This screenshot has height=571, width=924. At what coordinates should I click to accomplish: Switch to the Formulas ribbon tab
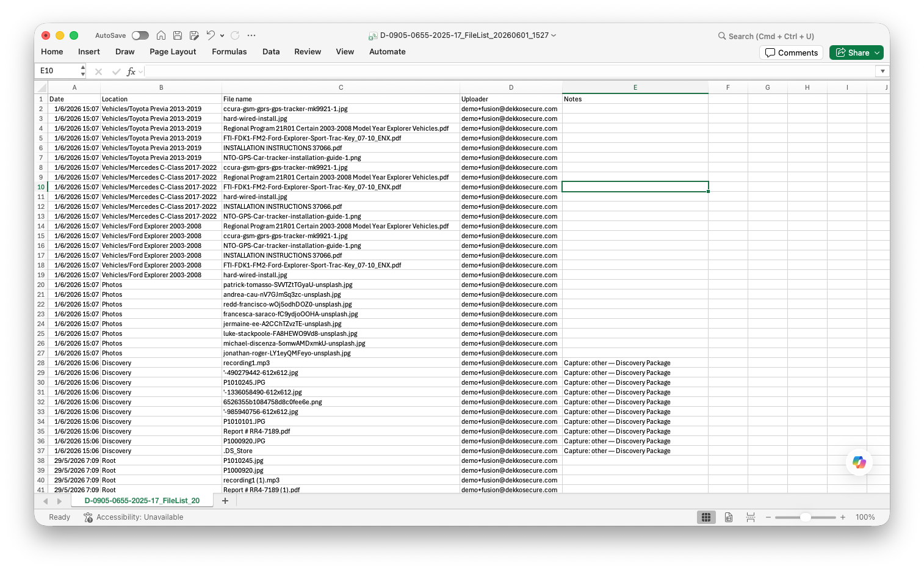pyautogui.click(x=229, y=52)
